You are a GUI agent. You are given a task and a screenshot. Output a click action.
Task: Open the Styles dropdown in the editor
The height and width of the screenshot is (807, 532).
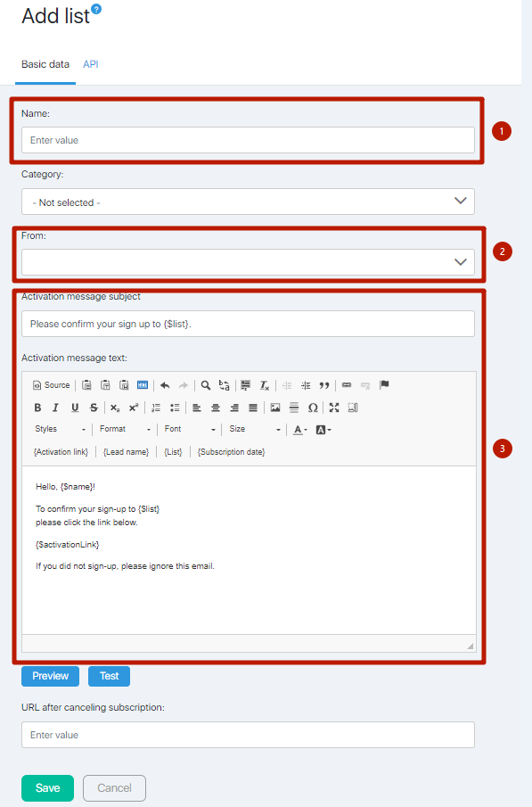[x=60, y=429]
